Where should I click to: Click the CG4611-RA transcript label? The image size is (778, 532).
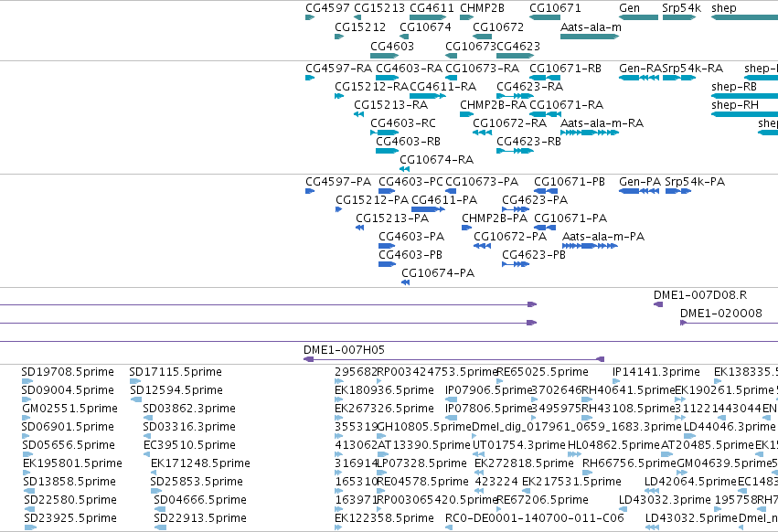443,86
